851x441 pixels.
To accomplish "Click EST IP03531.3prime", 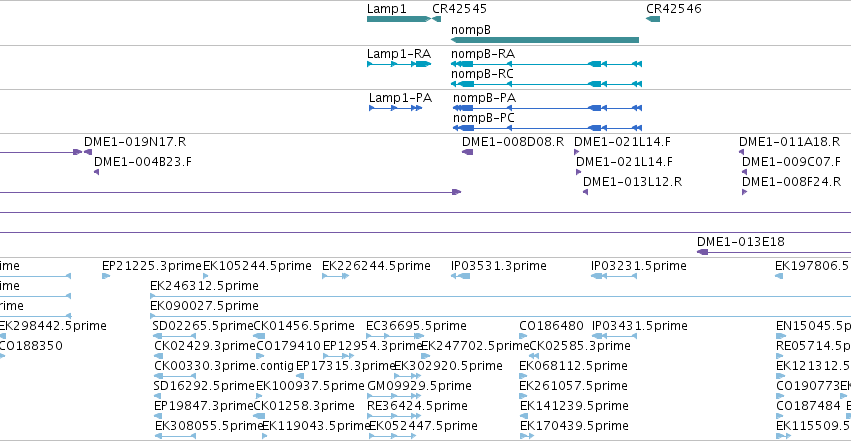I will (x=460, y=276).
